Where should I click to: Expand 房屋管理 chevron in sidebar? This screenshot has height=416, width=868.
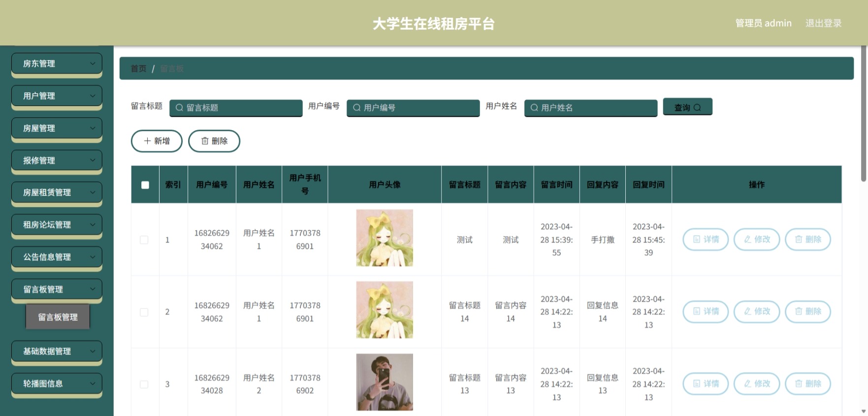[x=93, y=128]
